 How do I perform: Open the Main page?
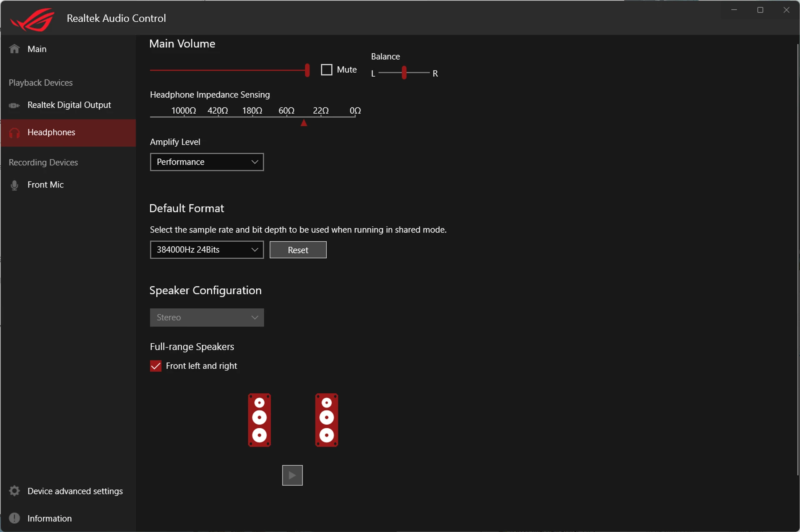tap(68, 49)
